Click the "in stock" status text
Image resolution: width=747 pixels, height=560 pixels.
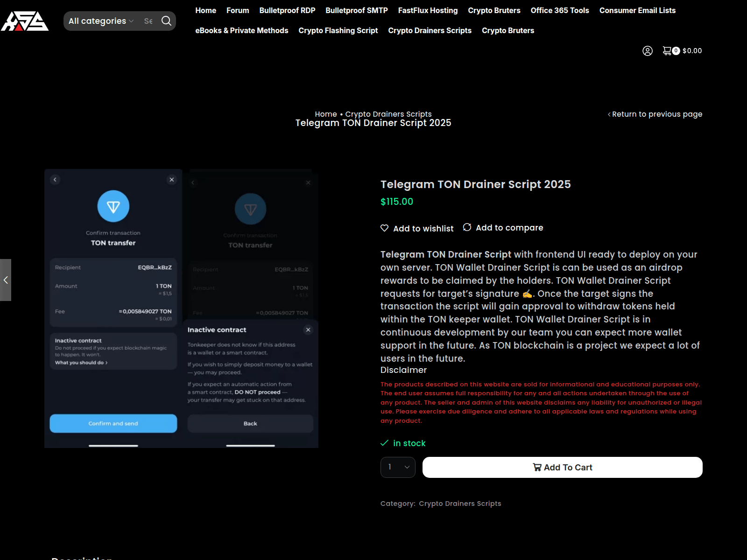pos(409,443)
